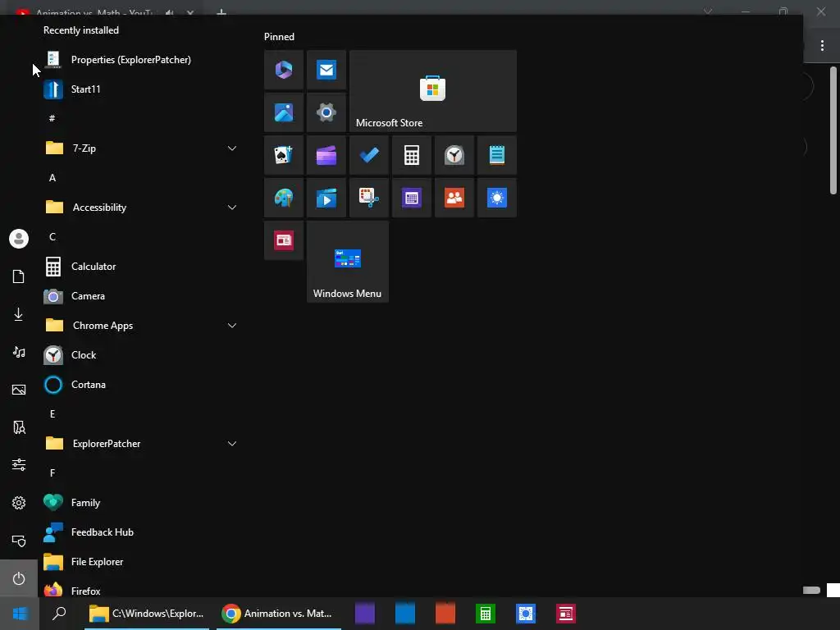Viewport: 840px width, 630px height.
Task: Click the monitor-shield icon in the sidebar
Action: click(x=19, y=541)
